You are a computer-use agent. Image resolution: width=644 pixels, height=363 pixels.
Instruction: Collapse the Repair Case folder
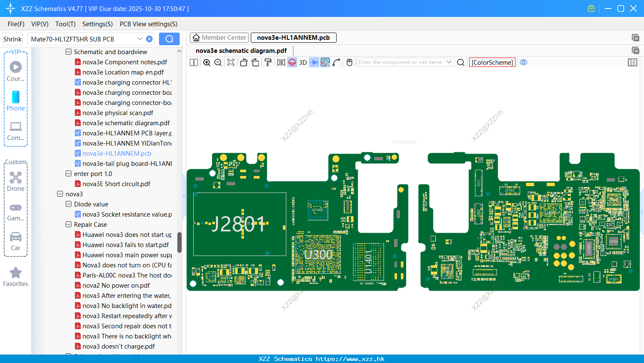(x=69, y=225)
